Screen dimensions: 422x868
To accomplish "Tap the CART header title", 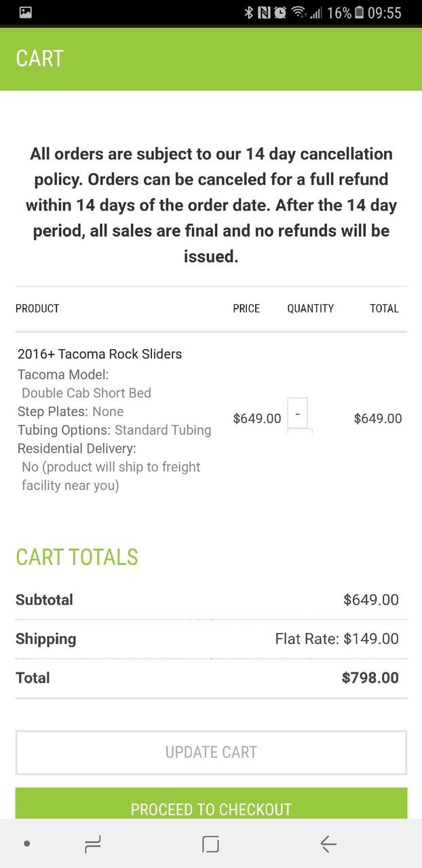I will tap(40, 58).
